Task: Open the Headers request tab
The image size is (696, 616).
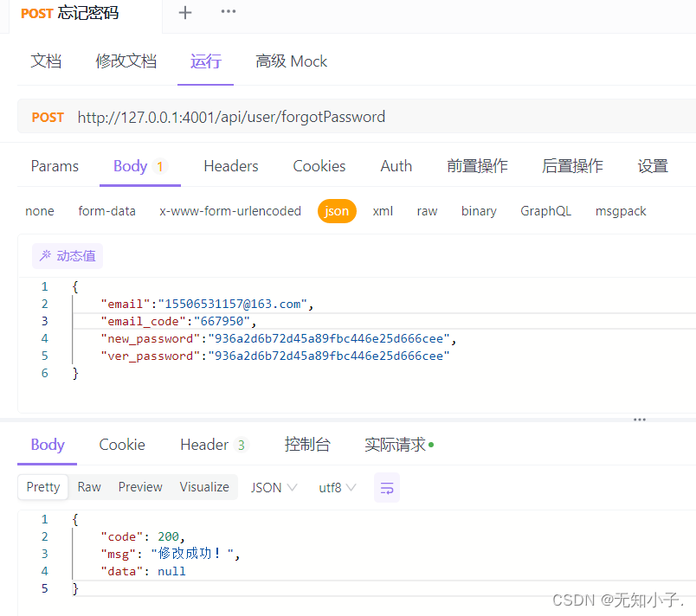Action: click(x=231, y=166)
